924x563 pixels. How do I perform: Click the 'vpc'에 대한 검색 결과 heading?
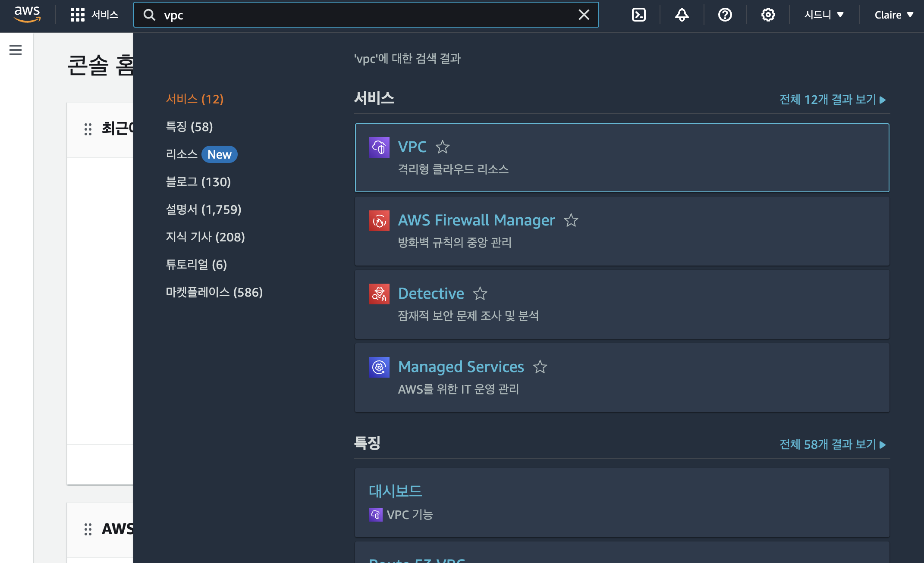[407, 59]
